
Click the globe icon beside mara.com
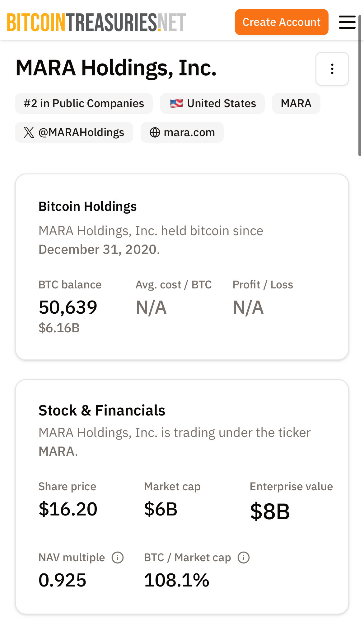(x=155, y=132)
